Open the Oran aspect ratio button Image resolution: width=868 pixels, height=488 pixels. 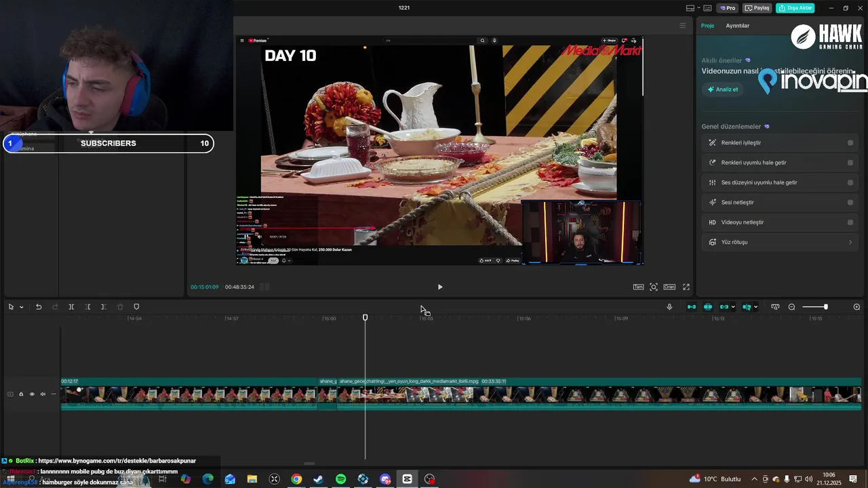tap(669, 287)
